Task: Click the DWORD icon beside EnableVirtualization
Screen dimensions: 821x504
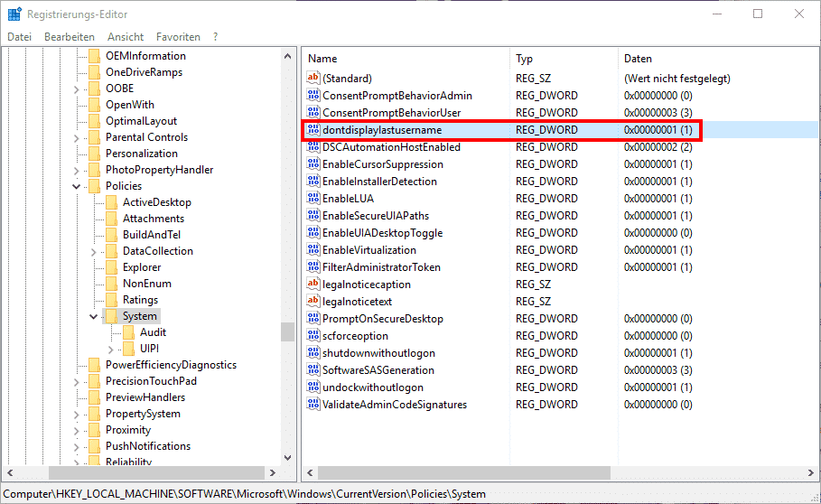Action: pos(313,249)
